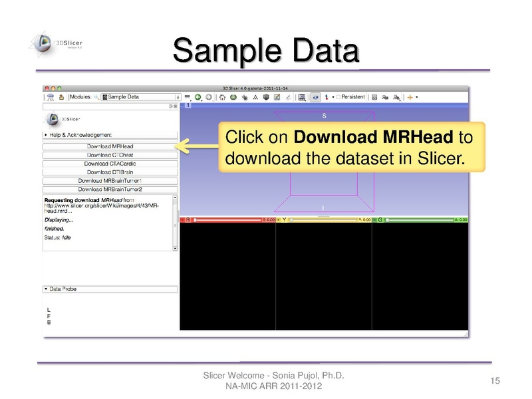Screen dimensions: 532x399
Task: Click the Download MRBrainTumor1 button
Action: click(x=110, y=181)
